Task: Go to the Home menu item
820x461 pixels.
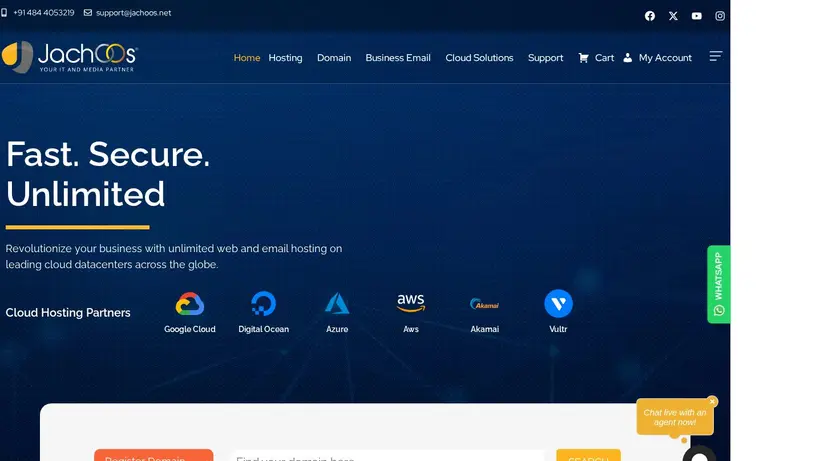Action: click(x=247, y=57)
